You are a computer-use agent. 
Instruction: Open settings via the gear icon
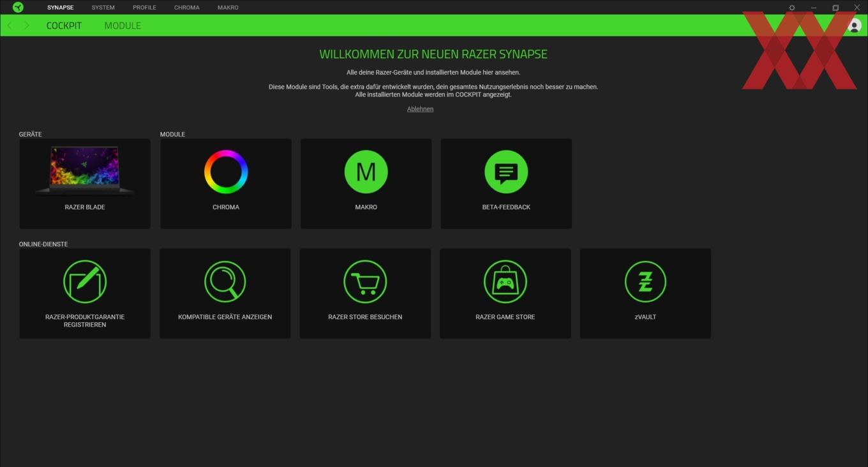(x=792, y=8)
